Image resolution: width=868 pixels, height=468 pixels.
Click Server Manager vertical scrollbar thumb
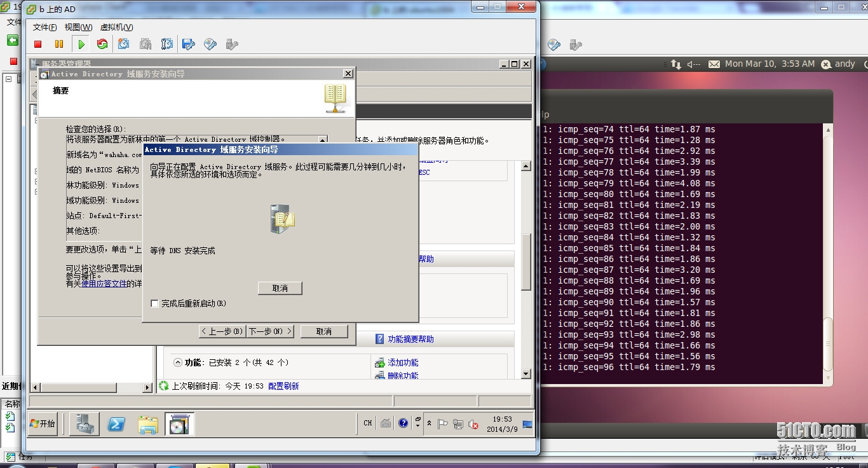pyautogui.click(x=526, y=261)
